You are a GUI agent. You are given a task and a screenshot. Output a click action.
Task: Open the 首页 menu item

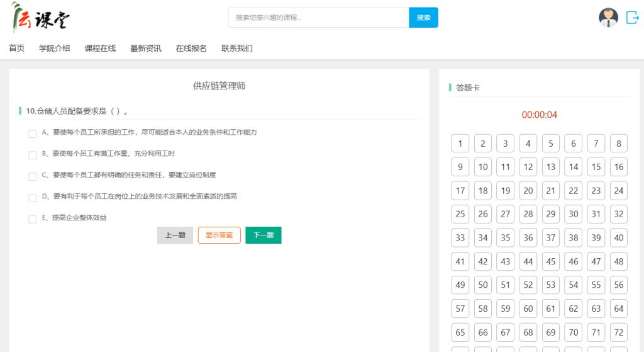[17, 48]
